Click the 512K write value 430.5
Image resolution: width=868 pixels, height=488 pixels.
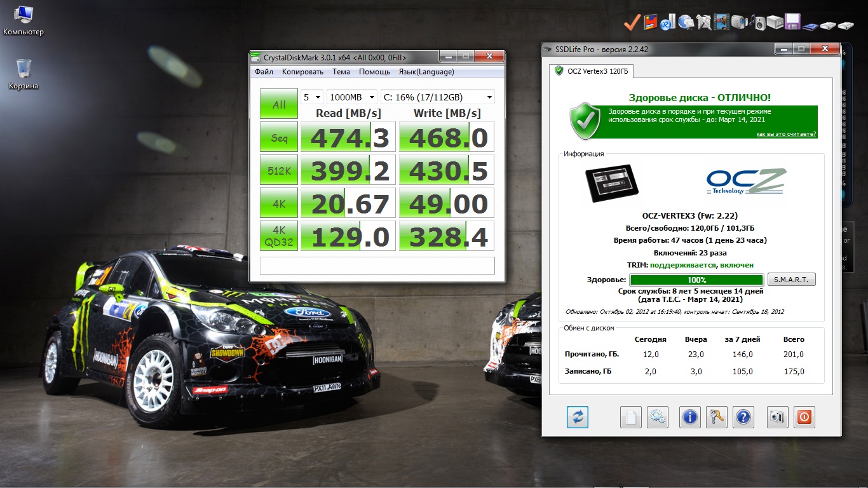(x=447, y=170)
